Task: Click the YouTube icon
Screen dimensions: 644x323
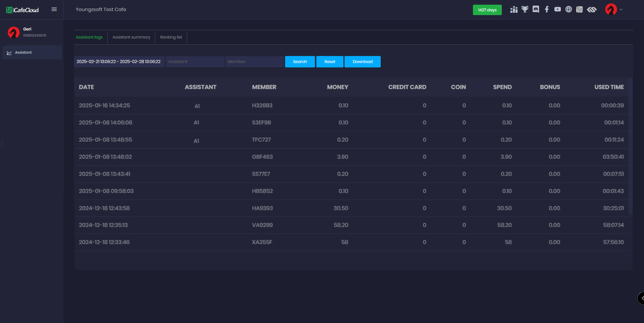Action: (x=557, y=9)
